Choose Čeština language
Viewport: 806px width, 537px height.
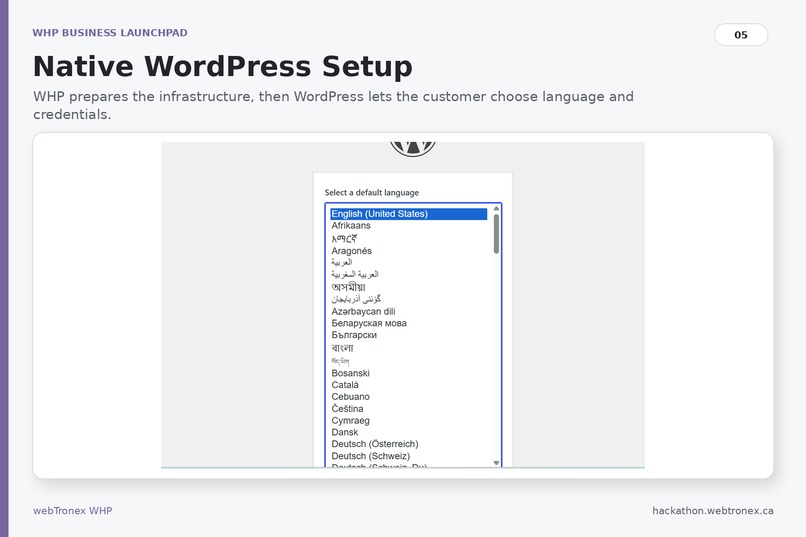(347, 409)
